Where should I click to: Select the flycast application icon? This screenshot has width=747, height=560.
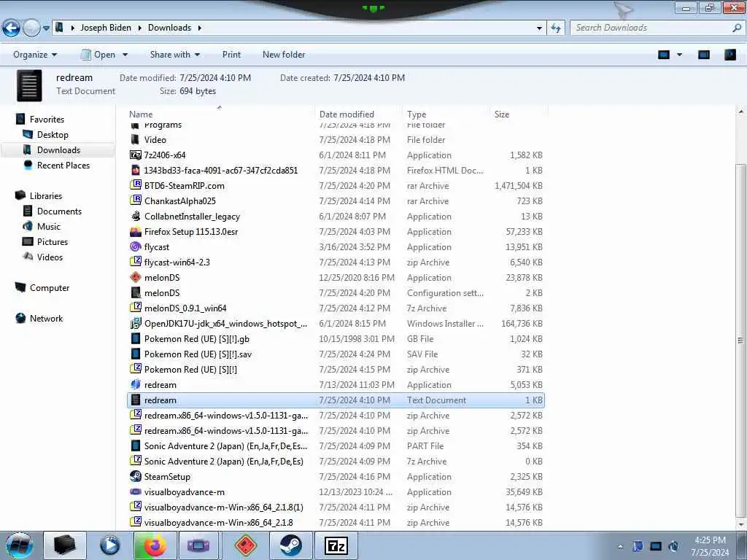pos(135,246)
